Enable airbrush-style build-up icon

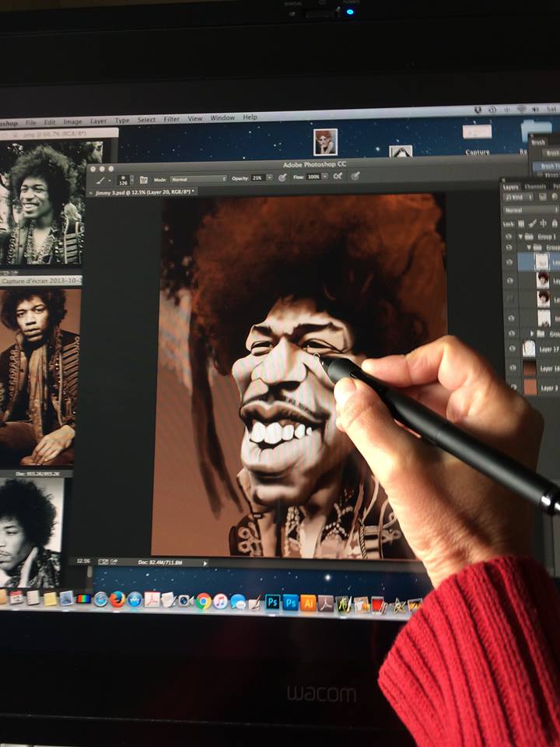coord(338,177)
